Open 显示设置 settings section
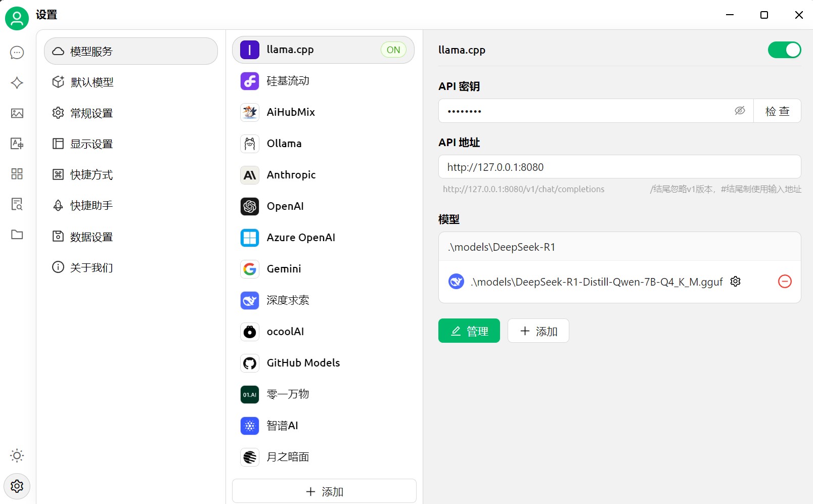Viewport: 813px width, 504px height. pyautogui.click(x=131, y=144)
